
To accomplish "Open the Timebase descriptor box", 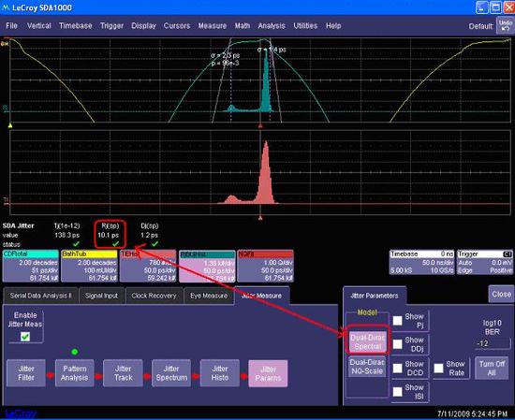I will [421, 262].
